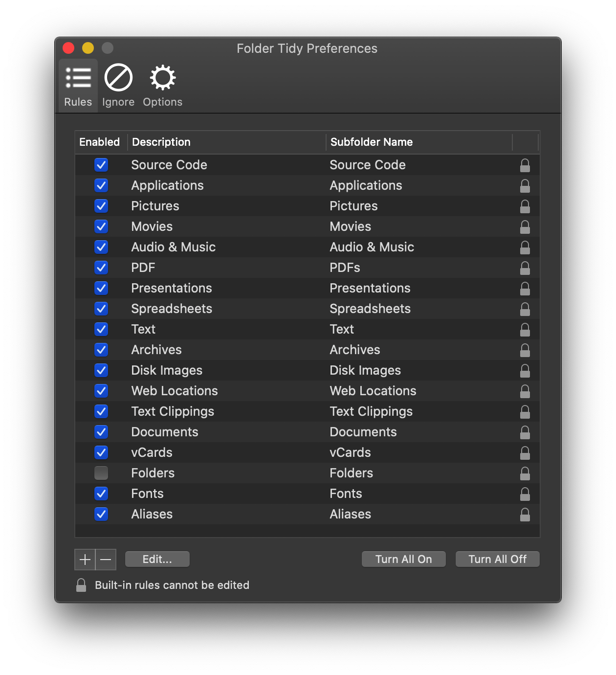
Task: Click the lock icon next to Aliases
Action: (525, 514)
